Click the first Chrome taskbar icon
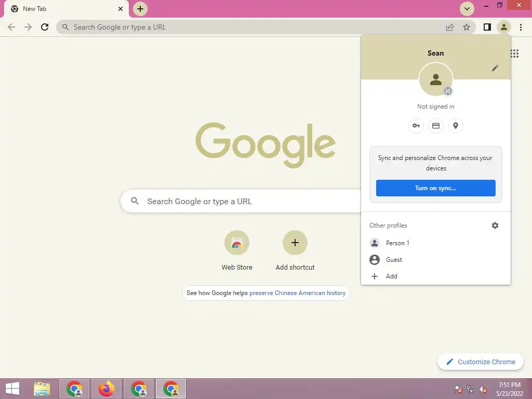The width and height of the screenshot is (532, 399). (74, 389)
